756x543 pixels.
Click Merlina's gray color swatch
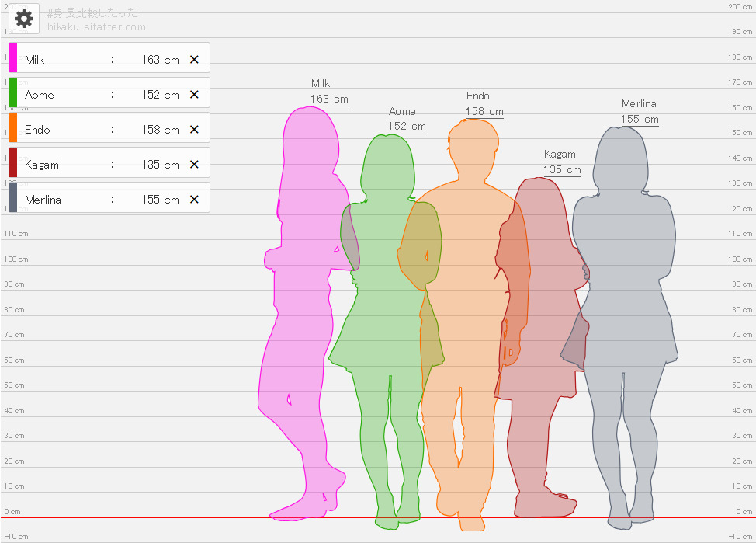[13, 198]
